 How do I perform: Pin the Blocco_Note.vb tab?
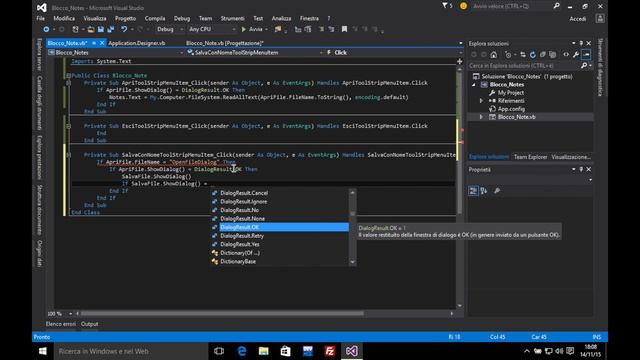coord(94,43)
